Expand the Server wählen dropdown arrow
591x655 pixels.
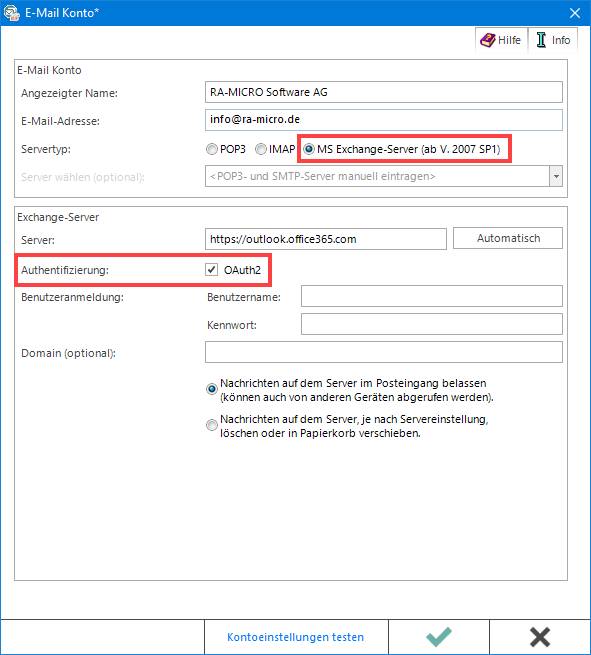(556, 176)
